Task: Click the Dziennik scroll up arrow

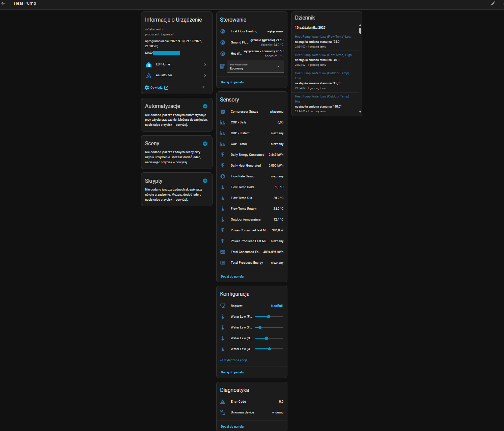Action: [360, 25]
